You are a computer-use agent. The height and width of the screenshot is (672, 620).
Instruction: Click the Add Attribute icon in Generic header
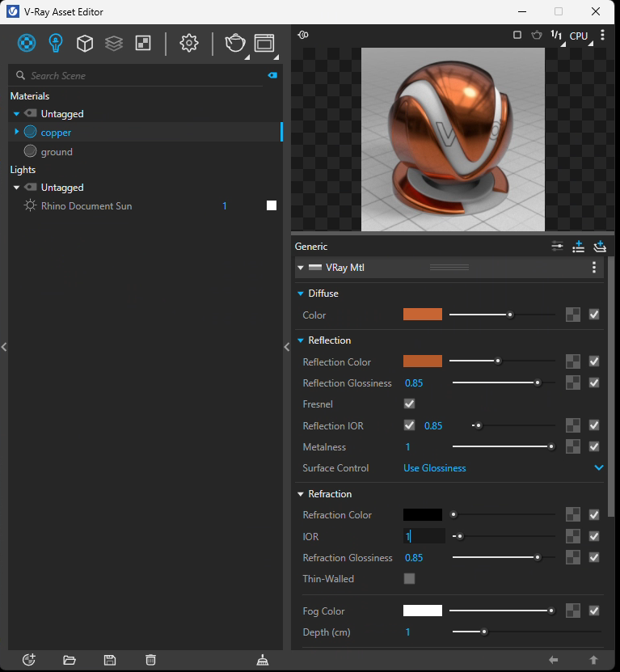(579, 247)
